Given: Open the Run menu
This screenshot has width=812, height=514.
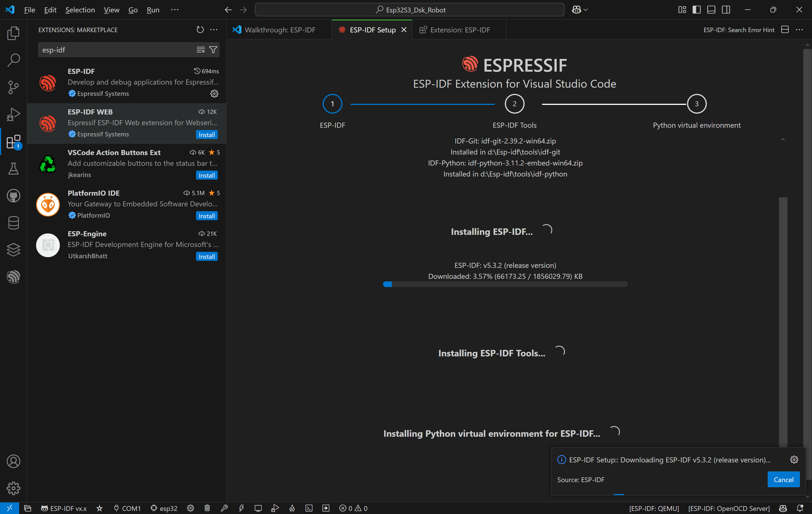Looking at the screenshot, I should coord(153,10).
